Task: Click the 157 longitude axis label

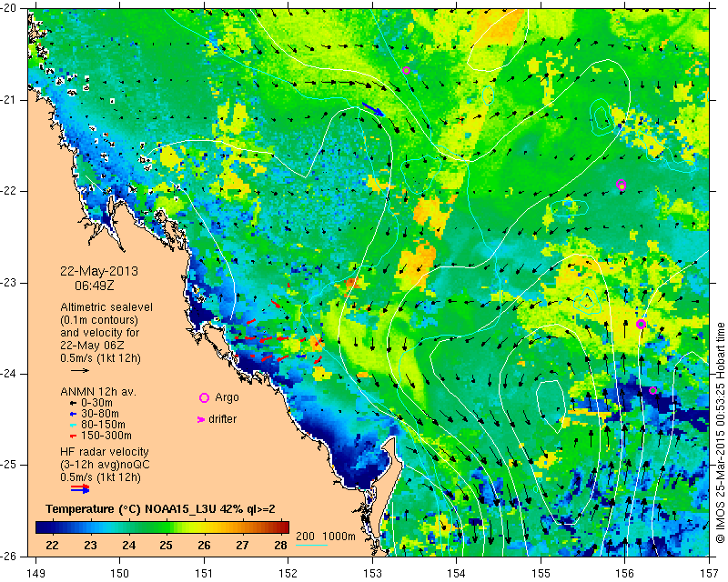Action: point(710,574)
